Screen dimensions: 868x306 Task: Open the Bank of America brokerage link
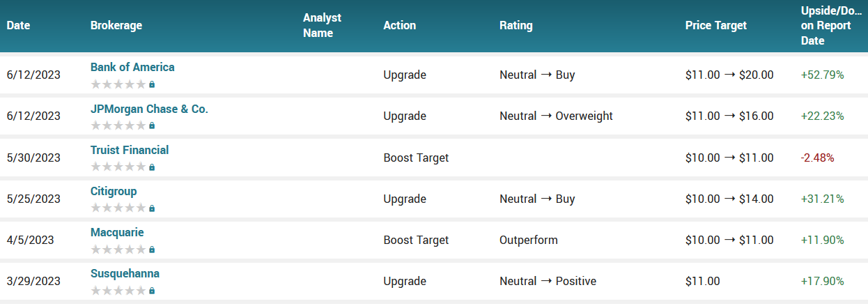132,68
